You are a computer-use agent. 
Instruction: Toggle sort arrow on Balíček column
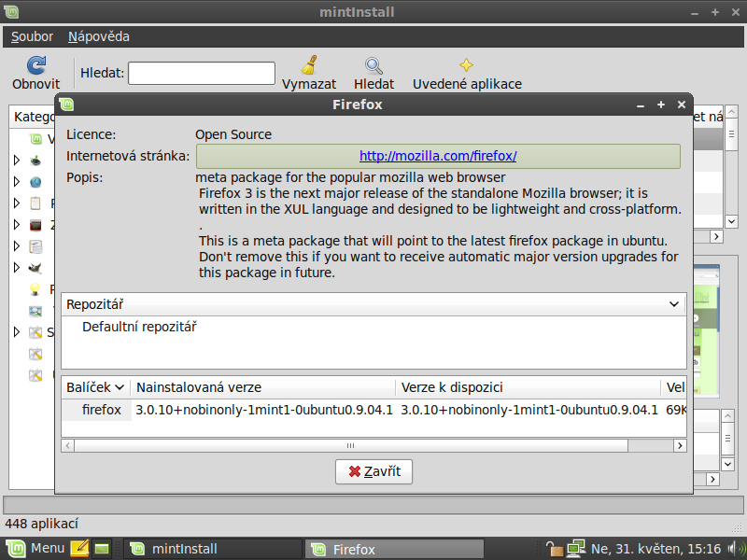pyautogui.click(x=120, y=387)
